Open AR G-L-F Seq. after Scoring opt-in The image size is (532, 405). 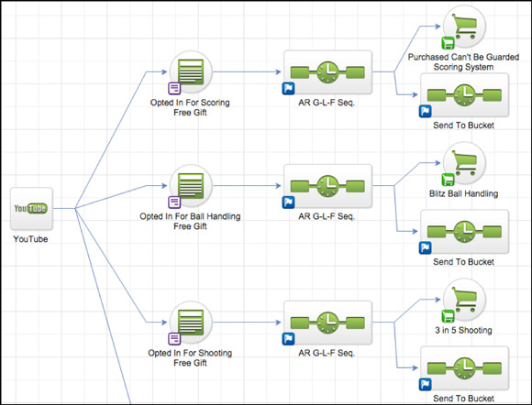(x=327, y=72)
